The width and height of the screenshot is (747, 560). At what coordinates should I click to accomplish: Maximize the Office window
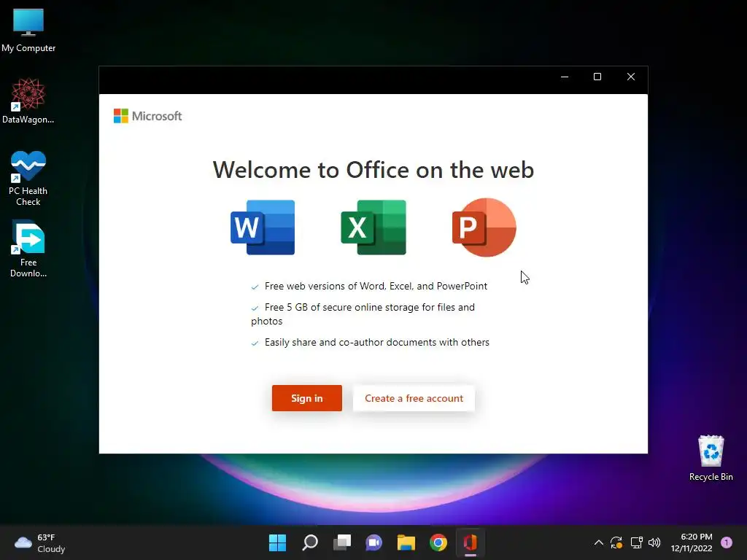(597, 77)
